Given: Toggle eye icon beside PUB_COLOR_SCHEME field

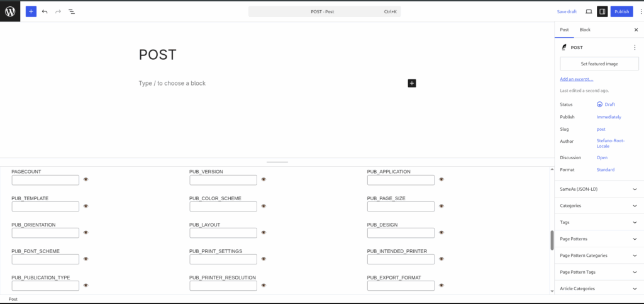Looking at the screenshot, I should coord(264,206).
